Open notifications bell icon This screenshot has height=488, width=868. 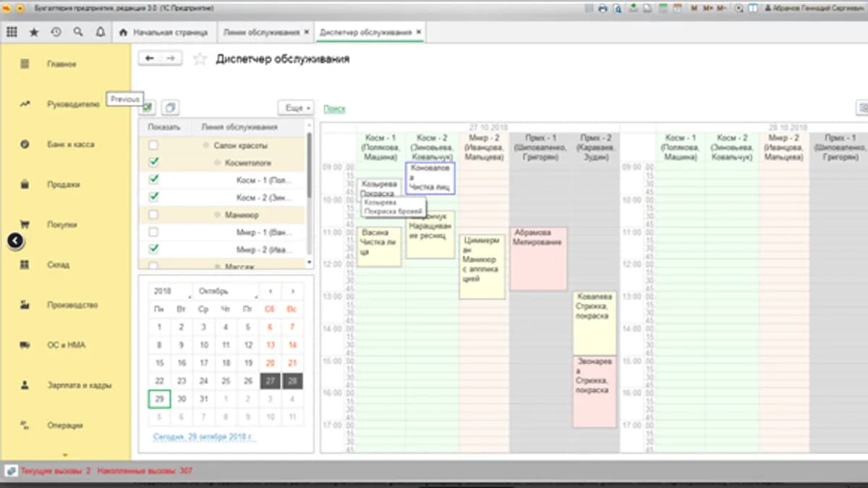coord(100,33)
